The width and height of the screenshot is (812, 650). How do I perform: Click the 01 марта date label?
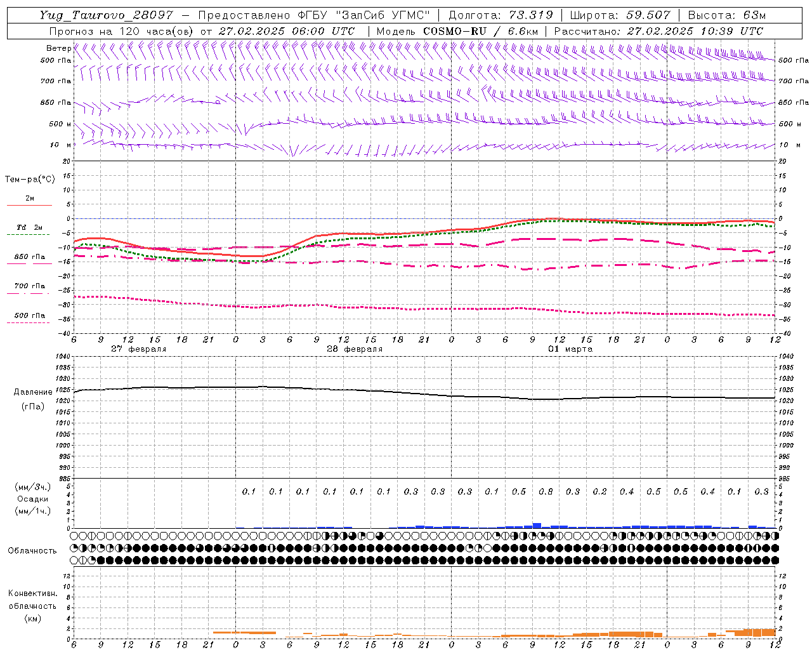pos(570,349)
